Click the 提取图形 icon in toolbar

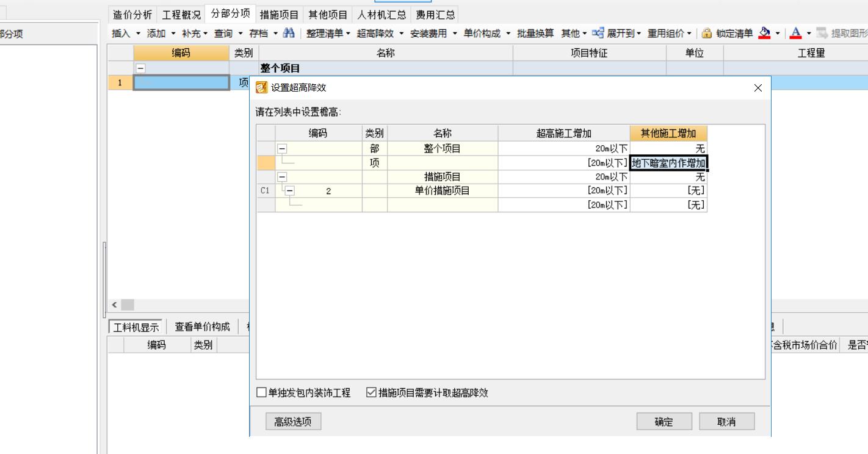coord(823,34)
